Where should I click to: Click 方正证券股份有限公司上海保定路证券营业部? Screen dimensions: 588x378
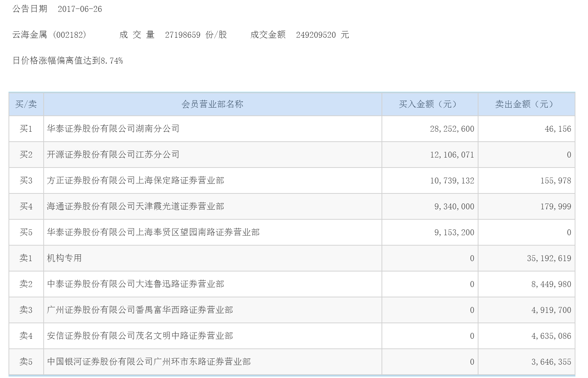point(135,180)
